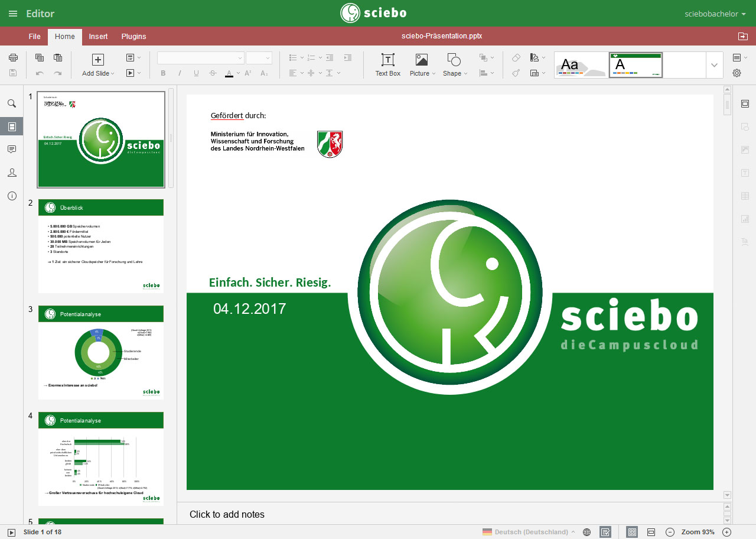Toggle strikethrough formatting
Viewport: 756px width, 539px height.
coord(212,73)
